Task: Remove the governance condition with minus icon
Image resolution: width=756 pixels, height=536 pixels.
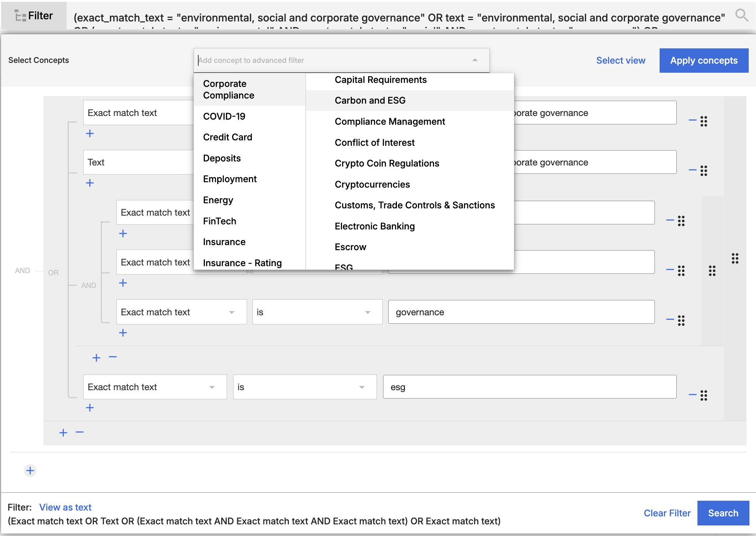Action: click(670, 320)
